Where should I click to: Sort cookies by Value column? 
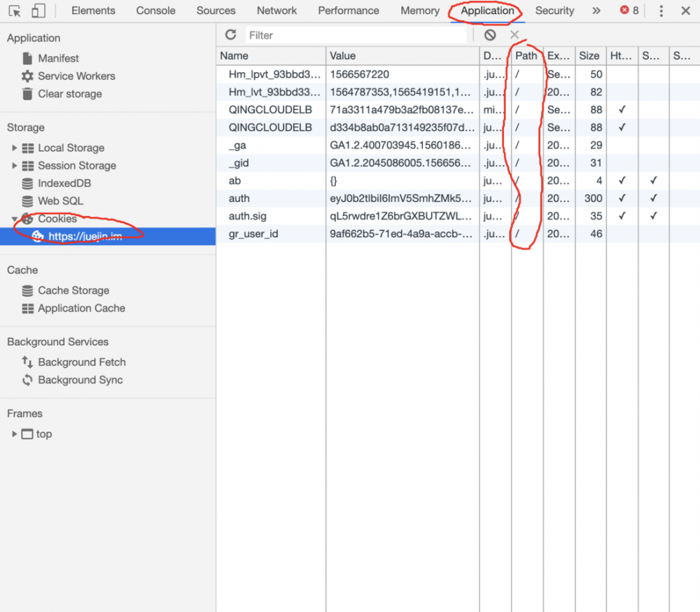[x=402, y=56]
